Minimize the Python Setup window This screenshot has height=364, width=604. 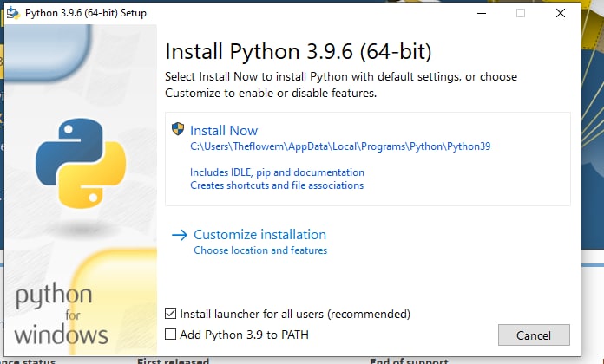point(482,13)
